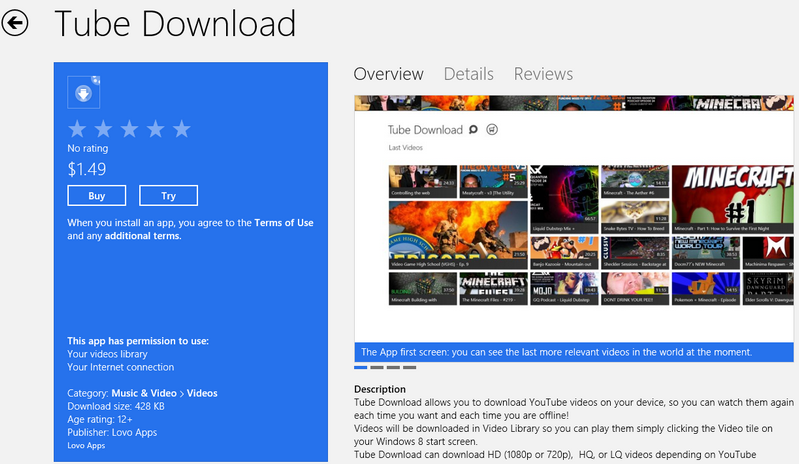This screenshot has height=464, width=799.
Task: Open the Terms of Use link
Action: 283,222
